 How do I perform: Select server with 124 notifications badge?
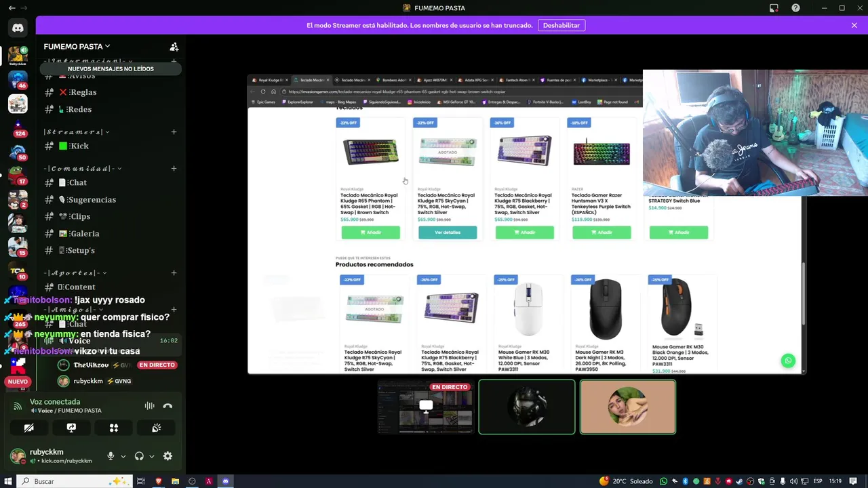point(18,127)
